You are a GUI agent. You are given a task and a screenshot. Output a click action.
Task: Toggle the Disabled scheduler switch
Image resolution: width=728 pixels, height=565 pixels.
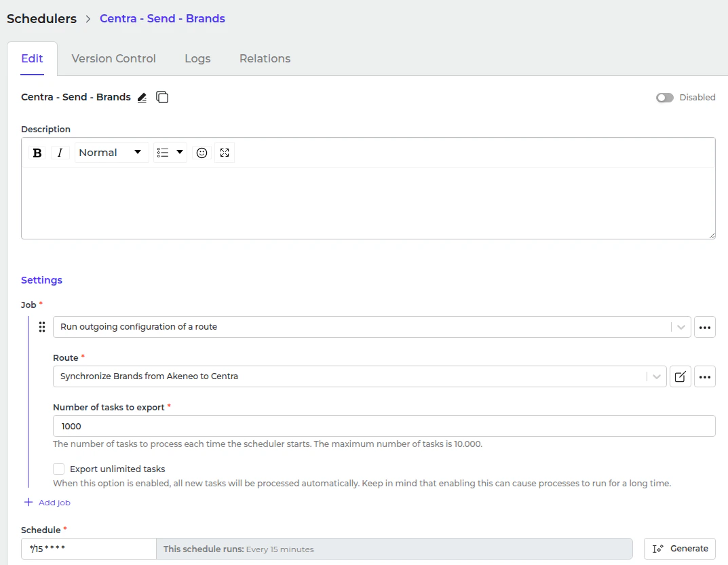click(665, 98)
